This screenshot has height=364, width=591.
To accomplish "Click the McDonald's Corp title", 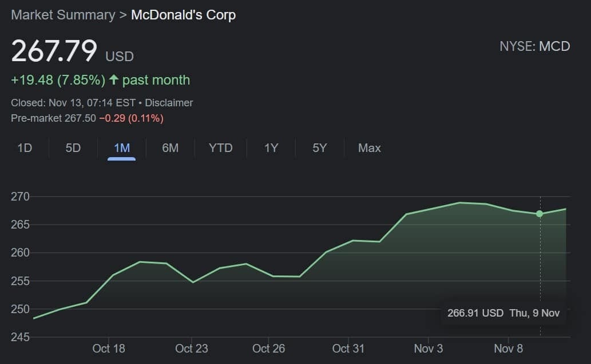I will coord(183,15).
